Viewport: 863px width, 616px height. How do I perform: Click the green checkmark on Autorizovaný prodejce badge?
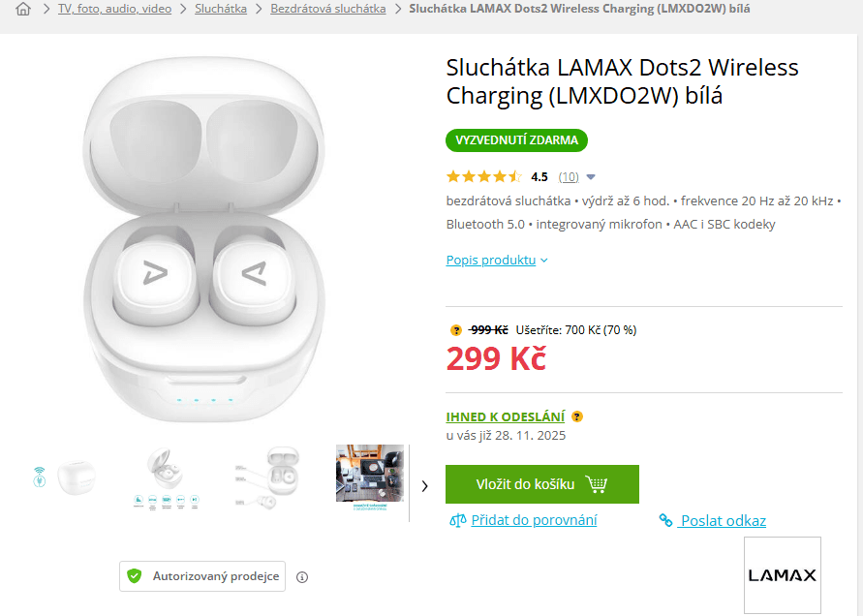pyautogui.click(x=134, y=576)
